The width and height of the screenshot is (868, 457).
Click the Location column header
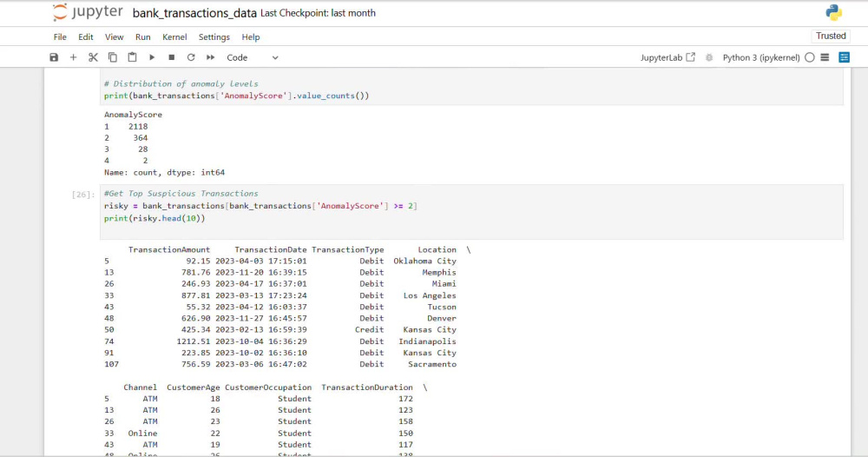pos(437,250)
